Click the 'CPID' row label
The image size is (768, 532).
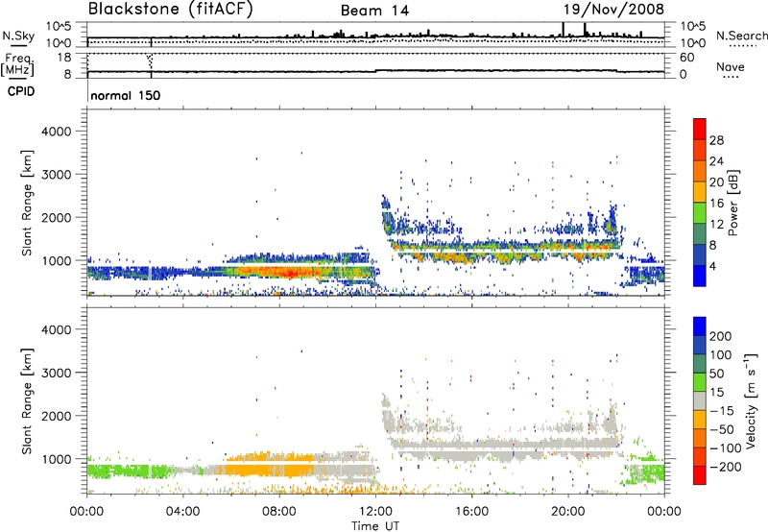tap(21, 91)
